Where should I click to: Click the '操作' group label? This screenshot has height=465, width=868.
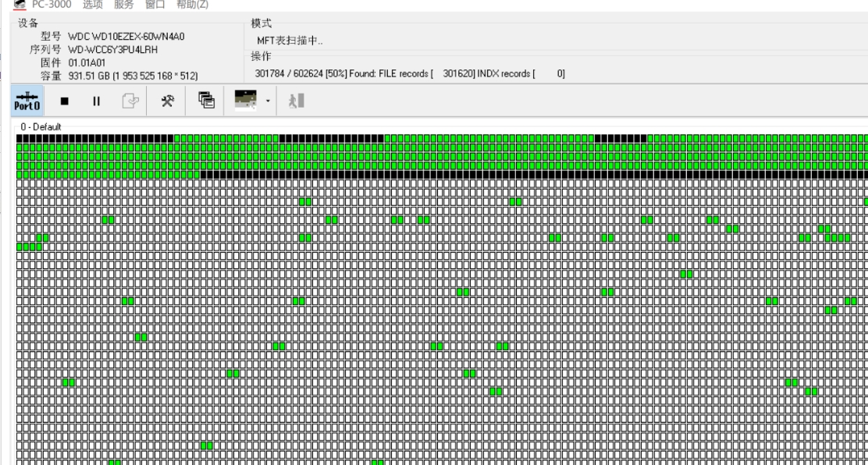[x=261, y=56]
